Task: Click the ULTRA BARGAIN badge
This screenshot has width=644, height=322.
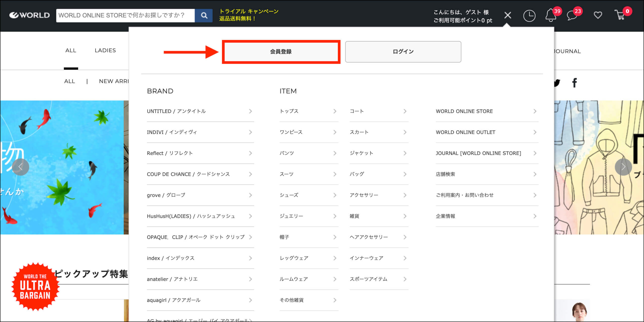Action: (x=35, y=287)
